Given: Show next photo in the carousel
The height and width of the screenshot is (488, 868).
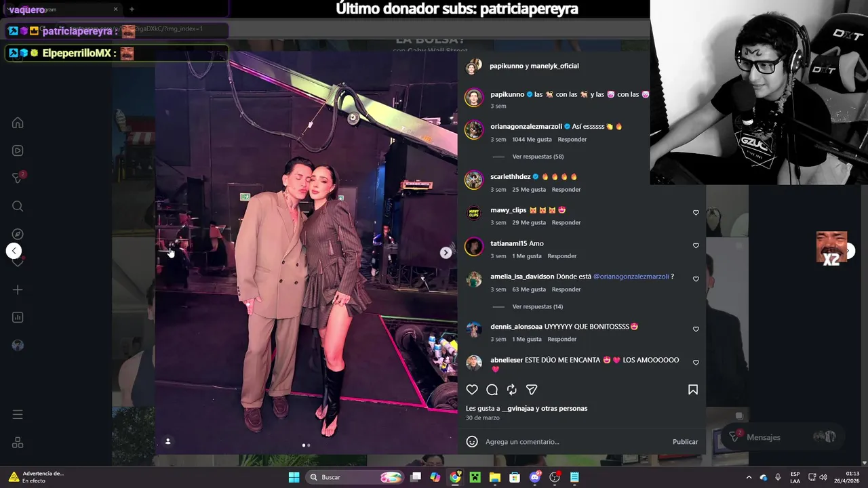Looking at the screenshot, I should (446, 252).
